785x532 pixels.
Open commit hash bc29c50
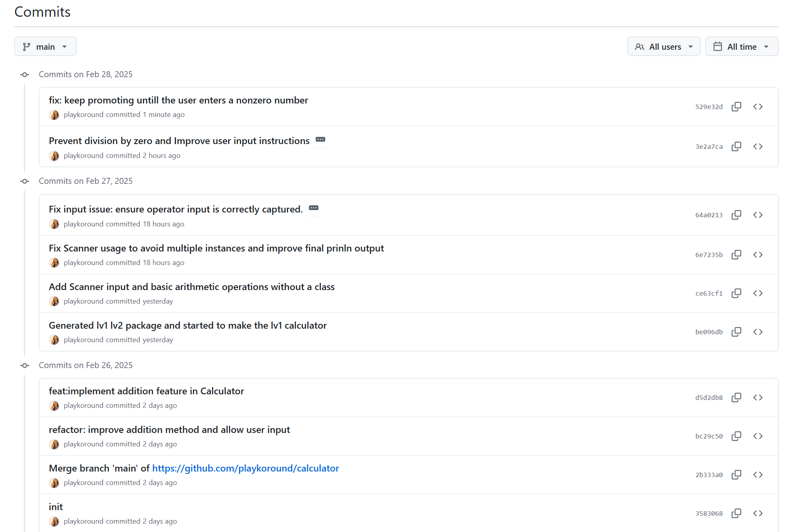[709, 436]
